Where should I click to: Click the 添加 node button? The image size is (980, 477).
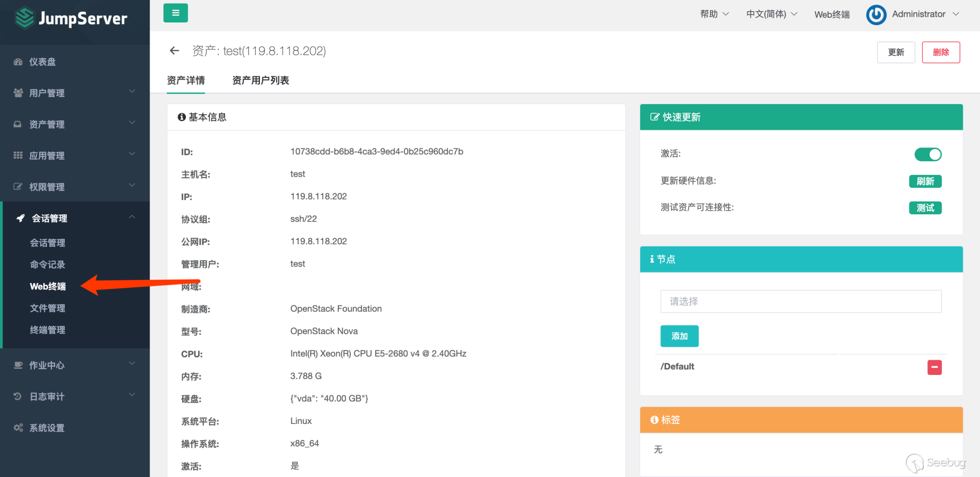point(679,336)
